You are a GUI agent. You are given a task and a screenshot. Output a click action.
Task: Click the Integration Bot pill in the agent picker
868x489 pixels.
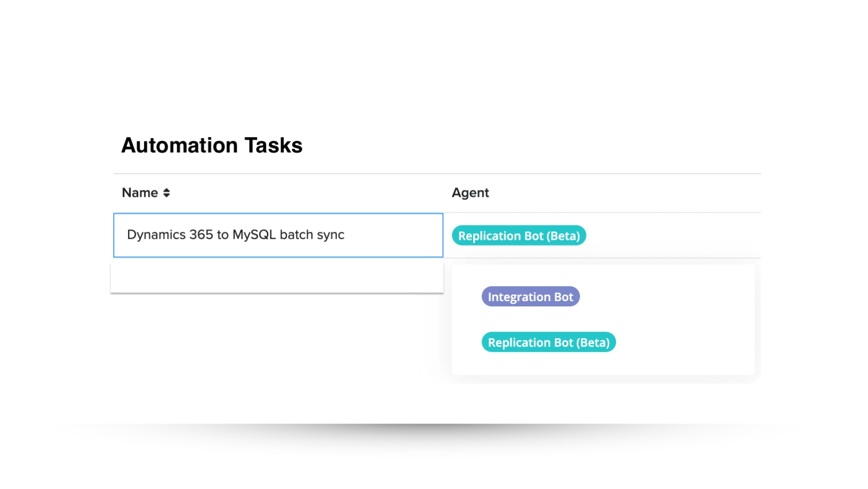tap(530, 296)
